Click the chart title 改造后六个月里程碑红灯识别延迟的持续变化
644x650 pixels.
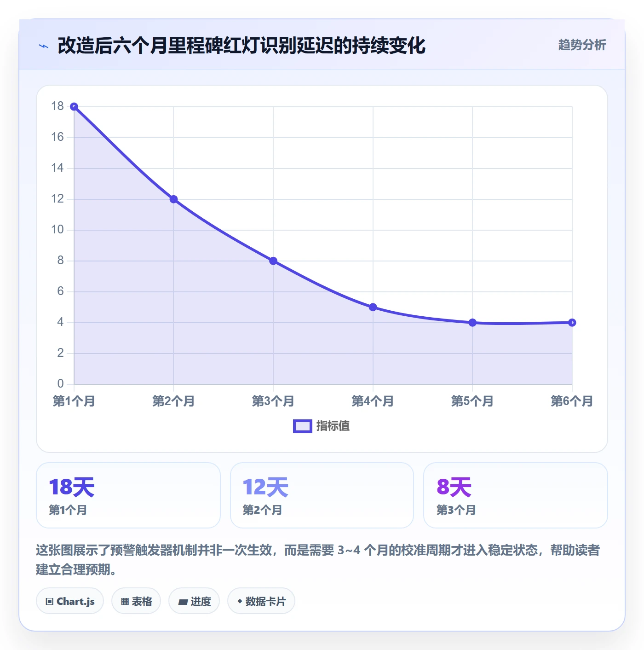[241, 46]
